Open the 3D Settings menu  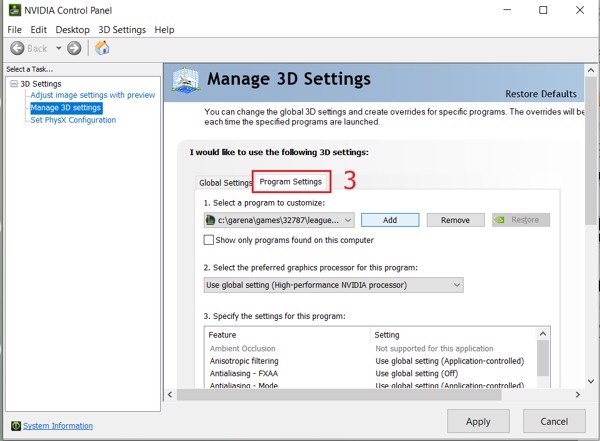(x=122, y=30)
